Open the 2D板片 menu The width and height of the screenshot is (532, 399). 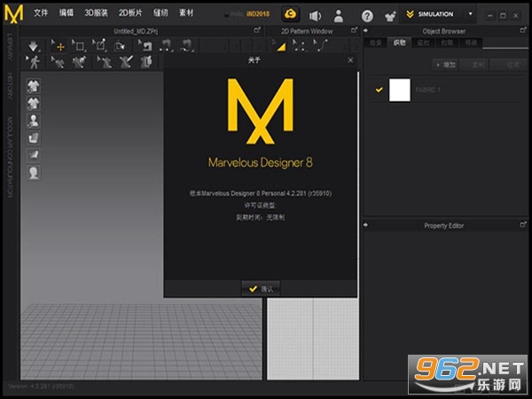pos(130,13)
